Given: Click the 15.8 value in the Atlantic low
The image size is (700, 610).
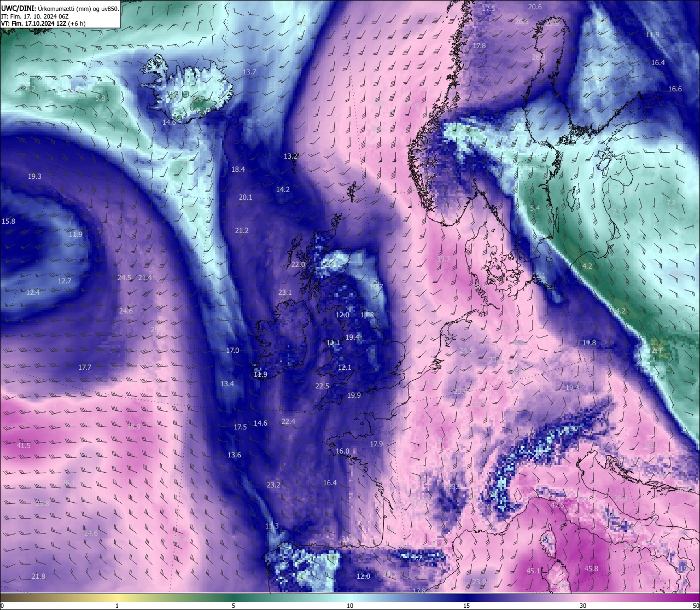Looking at the screenshot, I should coord(9,222).
